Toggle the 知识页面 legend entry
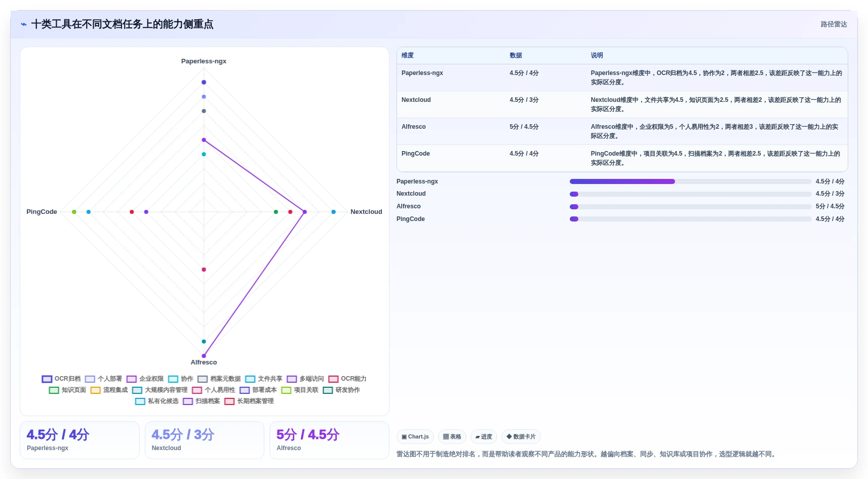The width and height of the screenshot is (868, 479). pyautogui.click(x=67, y=390)
